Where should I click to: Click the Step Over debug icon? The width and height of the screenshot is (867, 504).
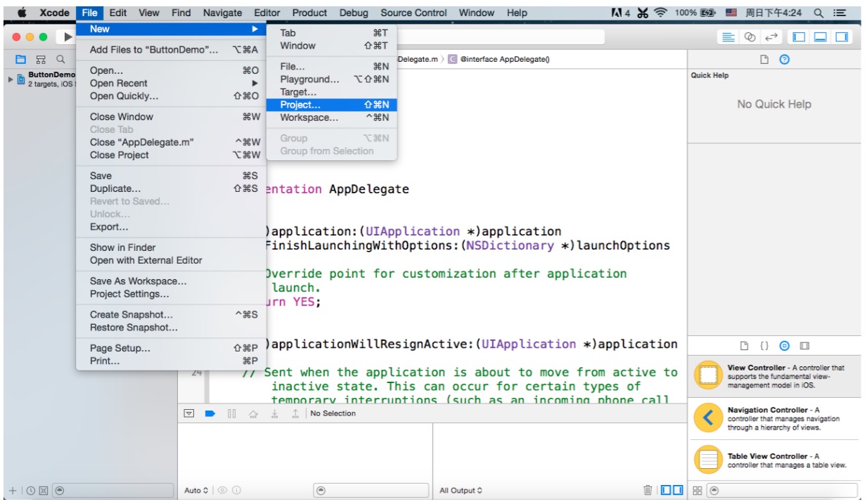253,413
